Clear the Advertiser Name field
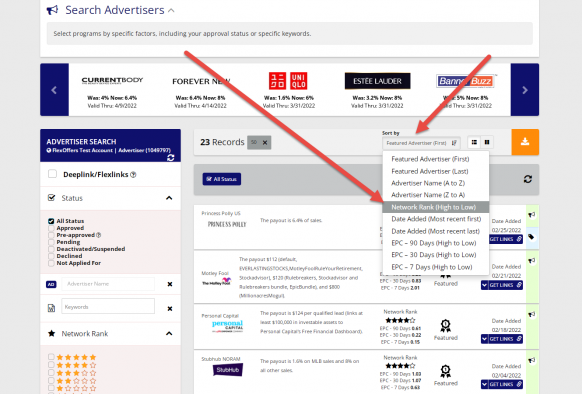 pyautogui.click(x=170, y=284)
